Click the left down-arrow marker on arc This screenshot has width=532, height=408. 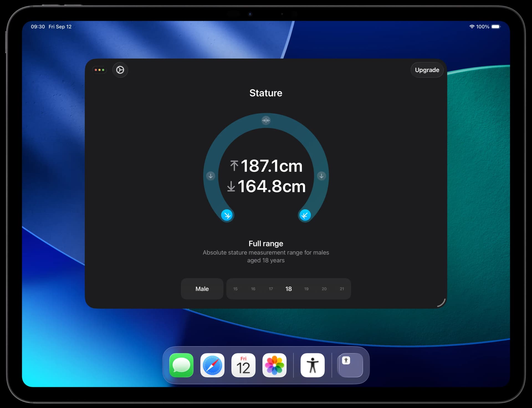(x=211, y=176)
